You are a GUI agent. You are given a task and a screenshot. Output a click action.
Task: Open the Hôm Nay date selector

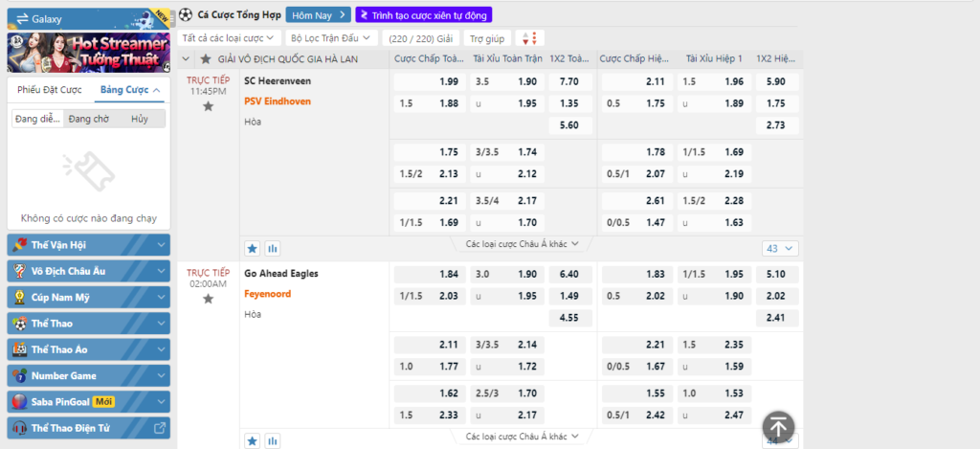[318, 15]
